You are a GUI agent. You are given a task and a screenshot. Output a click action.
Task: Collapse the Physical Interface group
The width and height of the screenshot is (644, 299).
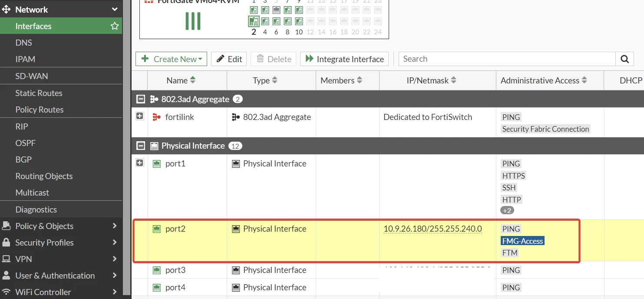coord(140,146)
